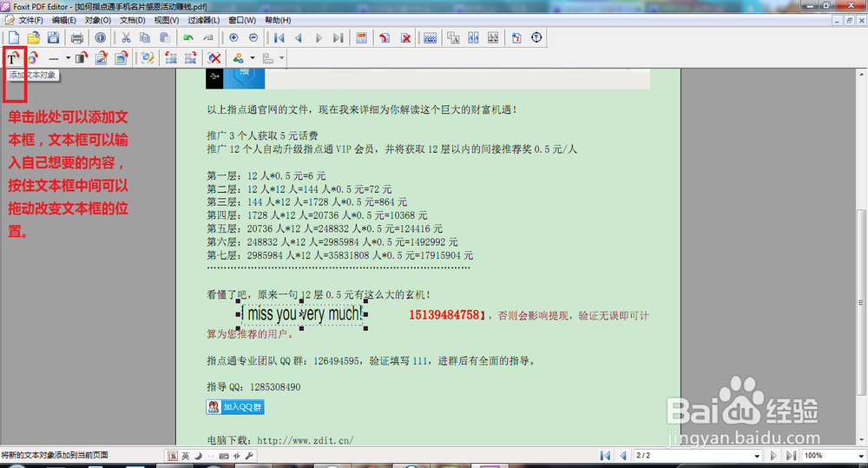Click the 指导 QQ: 1285308490 text

tap(253, 387)
